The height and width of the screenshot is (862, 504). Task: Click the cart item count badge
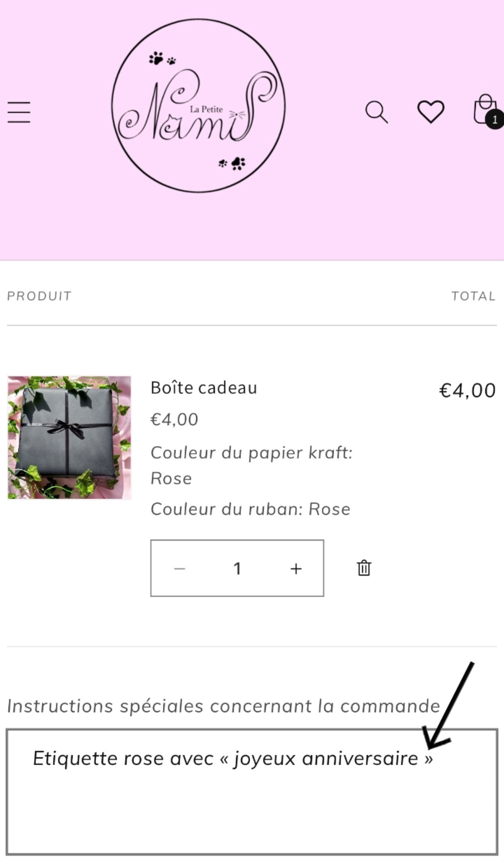coord(495,120)
